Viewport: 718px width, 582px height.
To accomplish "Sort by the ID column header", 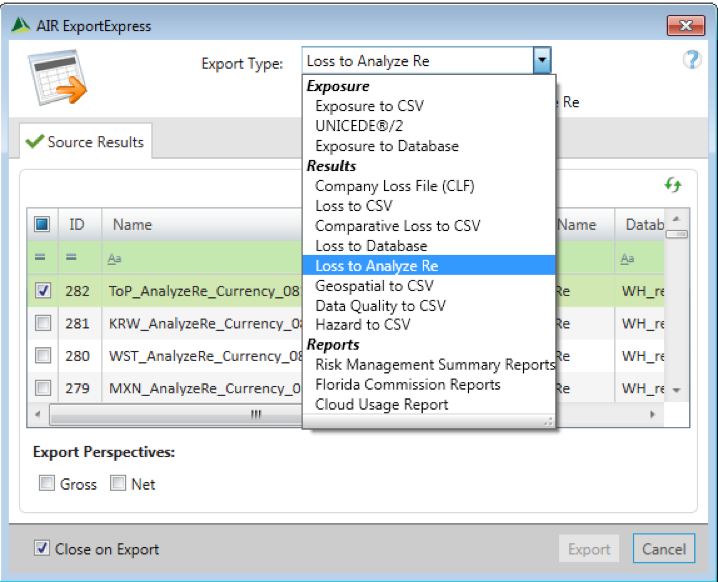I will [80, 224].
